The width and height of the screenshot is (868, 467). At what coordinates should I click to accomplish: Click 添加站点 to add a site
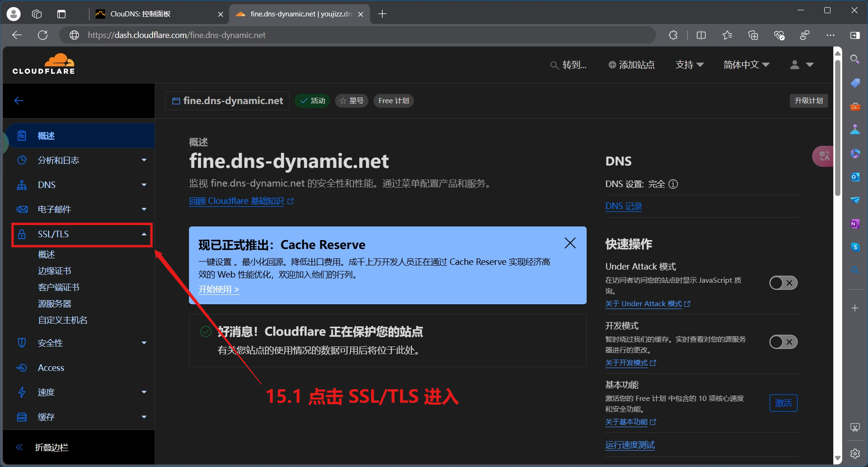coord(631,65)
